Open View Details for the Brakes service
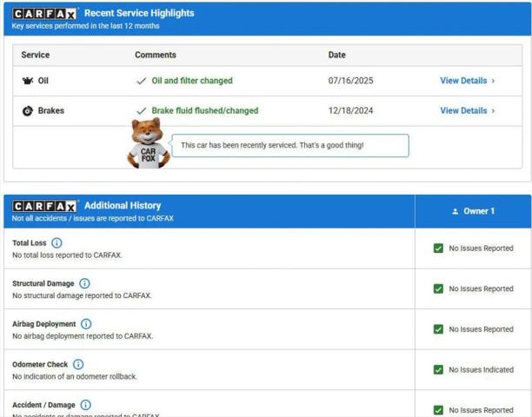 coord(463,110)
